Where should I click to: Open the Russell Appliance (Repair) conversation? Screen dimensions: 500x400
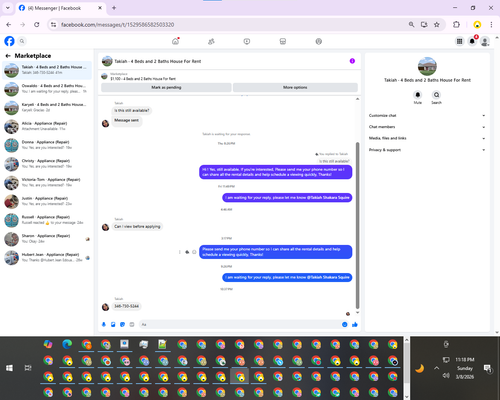tap(47, 220)
